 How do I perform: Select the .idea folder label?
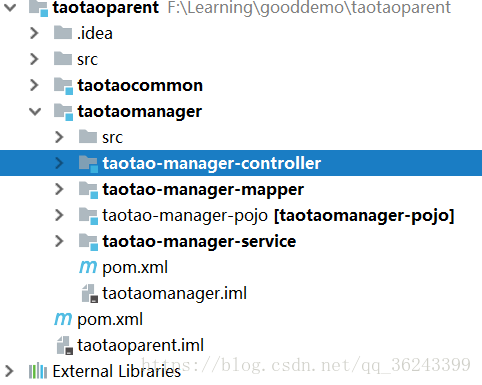(95, 33)
